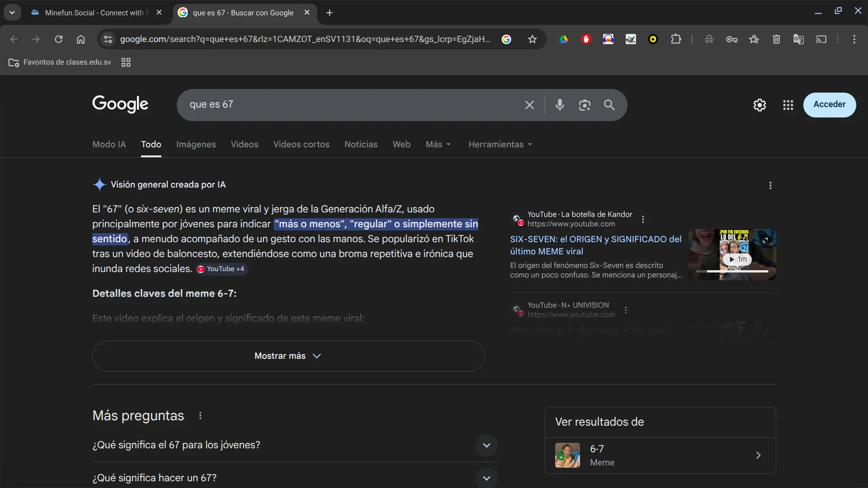Click the 6-7 meme thumbnail image
Image resolution: width=868 pixels, height=488 pixels.
tap(567, 455)
